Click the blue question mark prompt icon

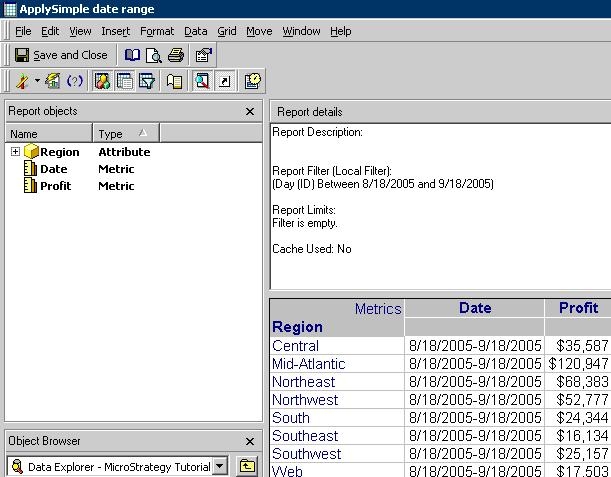tap(74, 81)
